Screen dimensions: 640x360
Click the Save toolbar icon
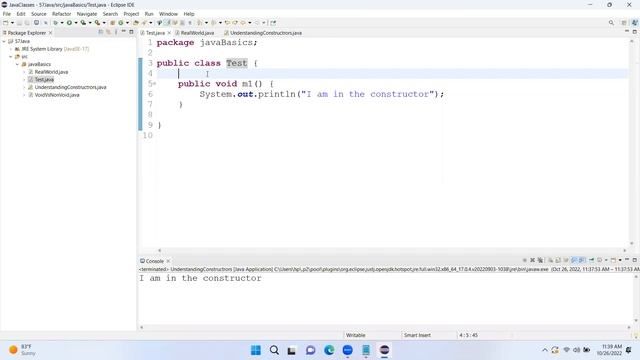tap(19, 23)
